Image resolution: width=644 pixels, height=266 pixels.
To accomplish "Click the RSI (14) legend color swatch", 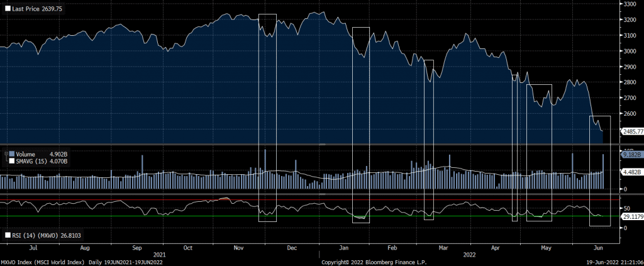I will pos(8,236).
